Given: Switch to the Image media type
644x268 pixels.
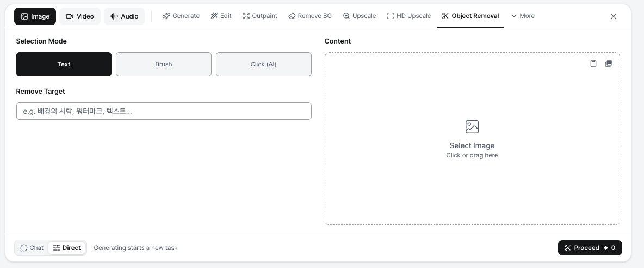Looking at the screenshot, I should coord(35,16).
